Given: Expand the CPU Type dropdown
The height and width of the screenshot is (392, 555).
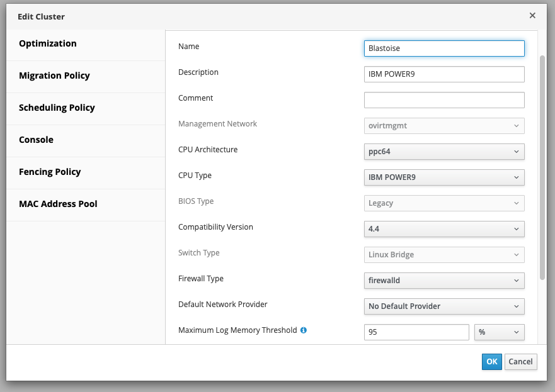Looking at the screenshot, I should (x=444, y=177).
